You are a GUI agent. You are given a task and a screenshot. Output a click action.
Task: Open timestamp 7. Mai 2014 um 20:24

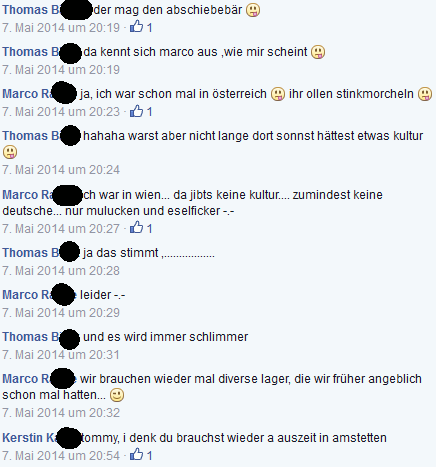pyautogui.click(x=61, y=170)
